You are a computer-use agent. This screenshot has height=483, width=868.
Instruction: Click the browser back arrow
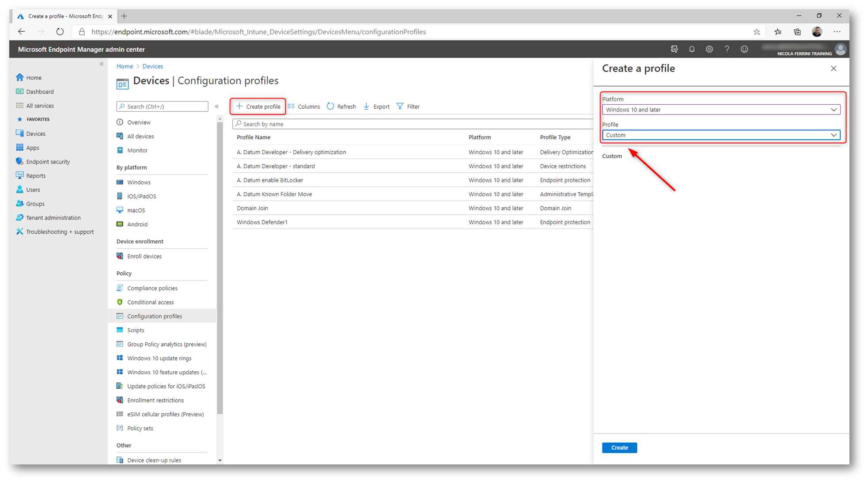tap(21, 32)
